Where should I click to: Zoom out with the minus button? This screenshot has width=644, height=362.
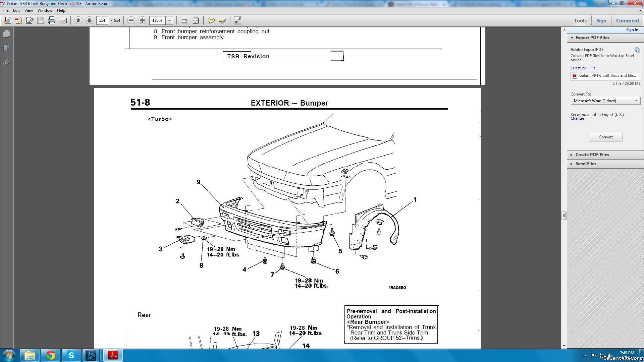click(131, 20)
